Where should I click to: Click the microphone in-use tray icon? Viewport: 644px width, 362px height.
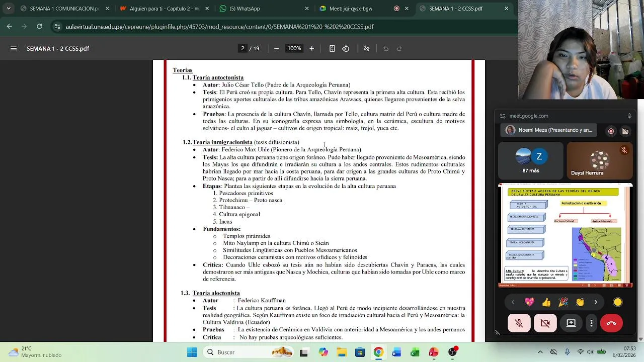coord(567,352)
